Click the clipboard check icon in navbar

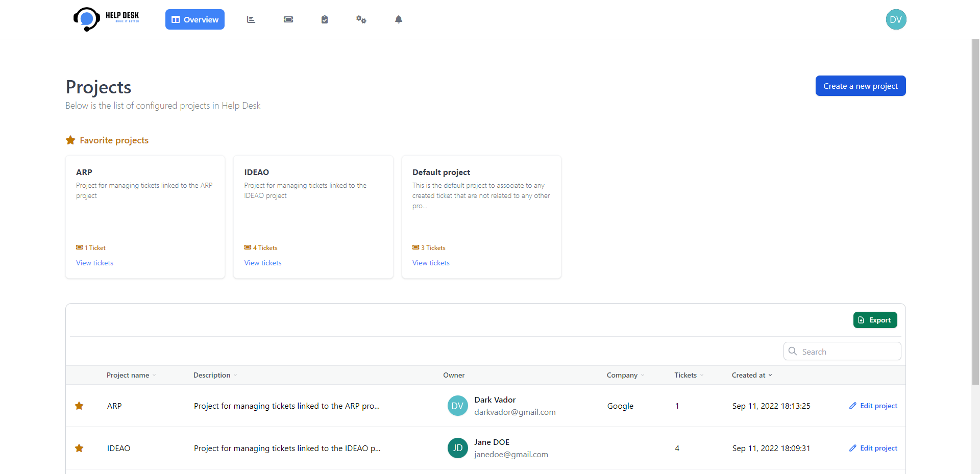pyautogui.click(x=325, y=19)
